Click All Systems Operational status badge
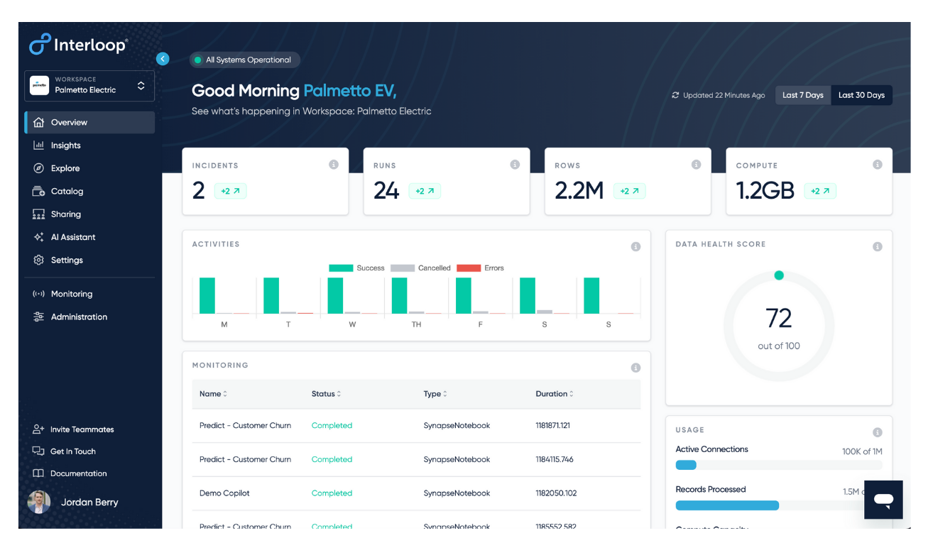The image size is (933, 560). tap(244, 60)
